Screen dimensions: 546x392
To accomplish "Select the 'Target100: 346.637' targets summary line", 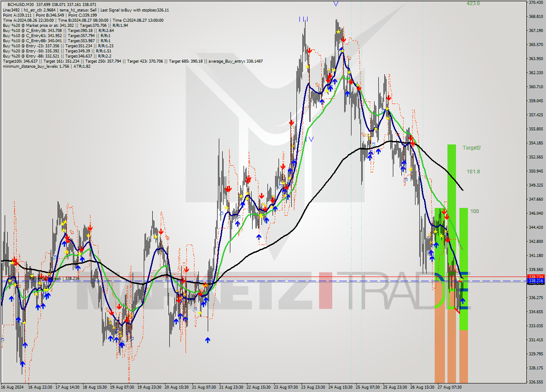I will pos(133,61).
